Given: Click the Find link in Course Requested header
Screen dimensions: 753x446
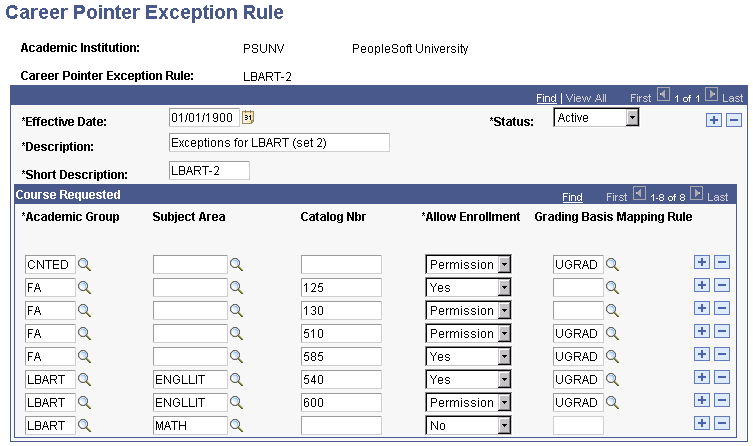Looking at the screenshot, I should (572, 197).
